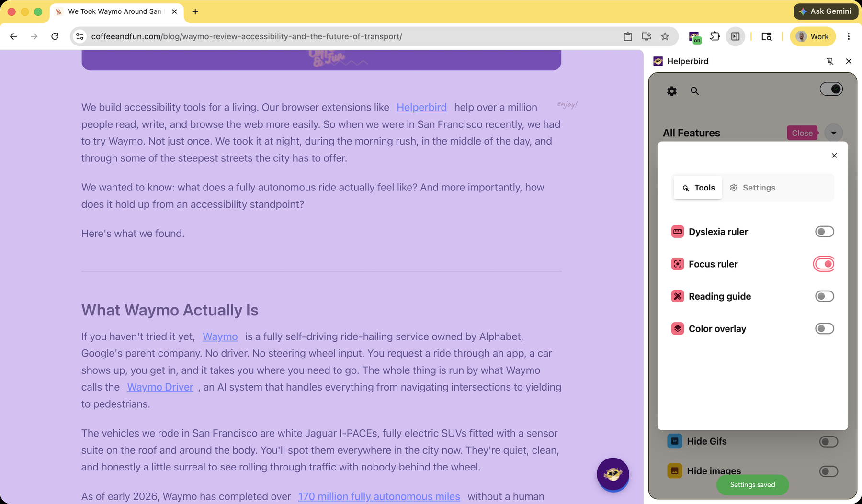Open Helperbird settings gear icon

672,91
